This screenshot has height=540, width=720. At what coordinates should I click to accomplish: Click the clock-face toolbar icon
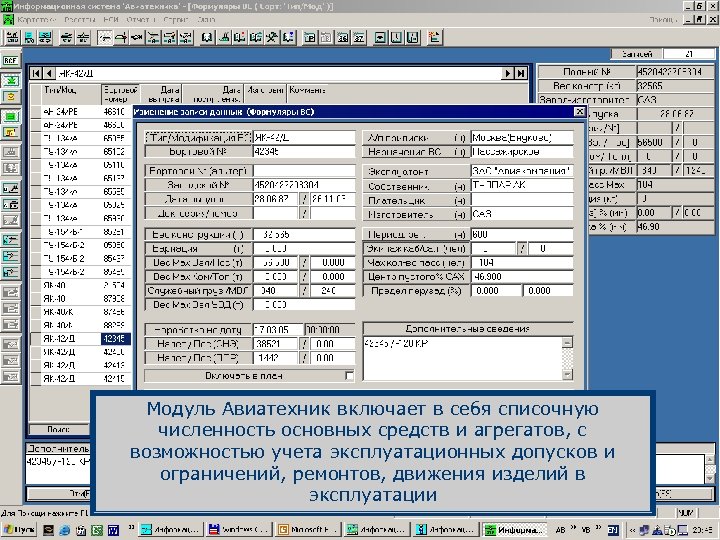396,37
